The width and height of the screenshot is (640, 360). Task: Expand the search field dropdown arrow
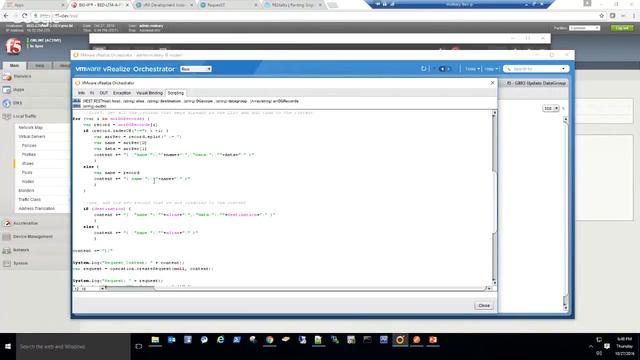point(564,69)
